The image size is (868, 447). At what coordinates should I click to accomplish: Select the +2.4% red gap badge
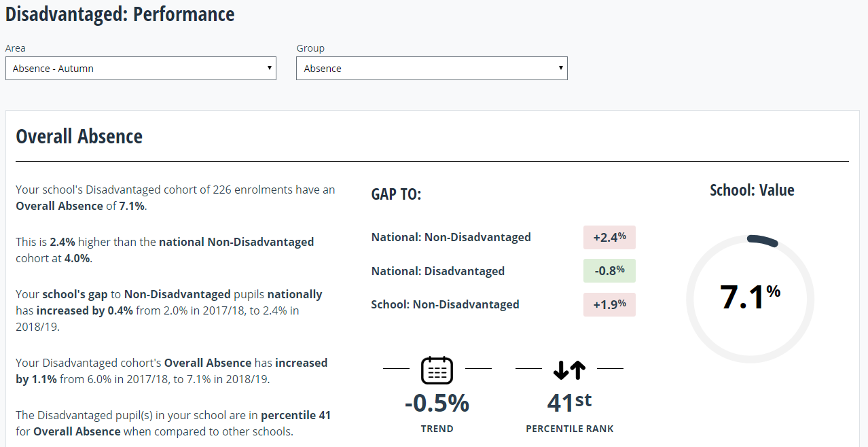click(x=609, y=237)
